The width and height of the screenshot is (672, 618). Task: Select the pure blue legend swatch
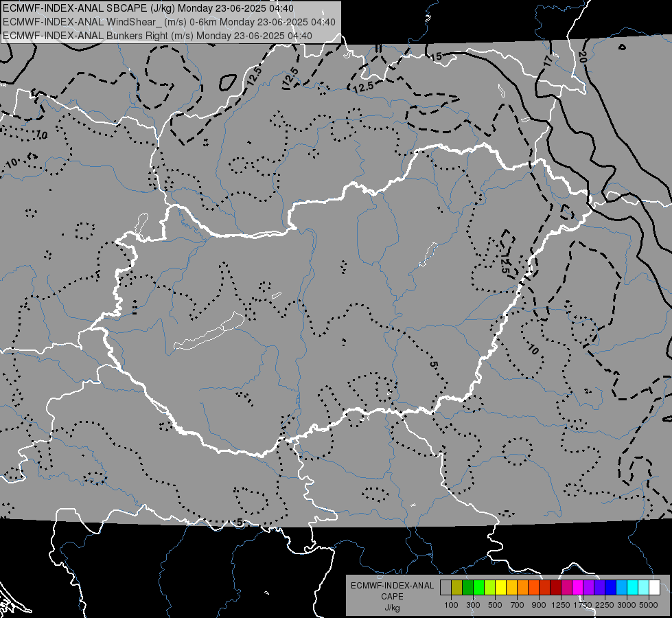(610, 587)
